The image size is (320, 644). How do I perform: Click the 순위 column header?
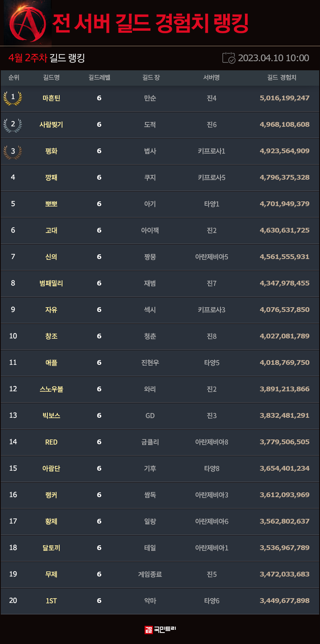click(x=14, y=78)
